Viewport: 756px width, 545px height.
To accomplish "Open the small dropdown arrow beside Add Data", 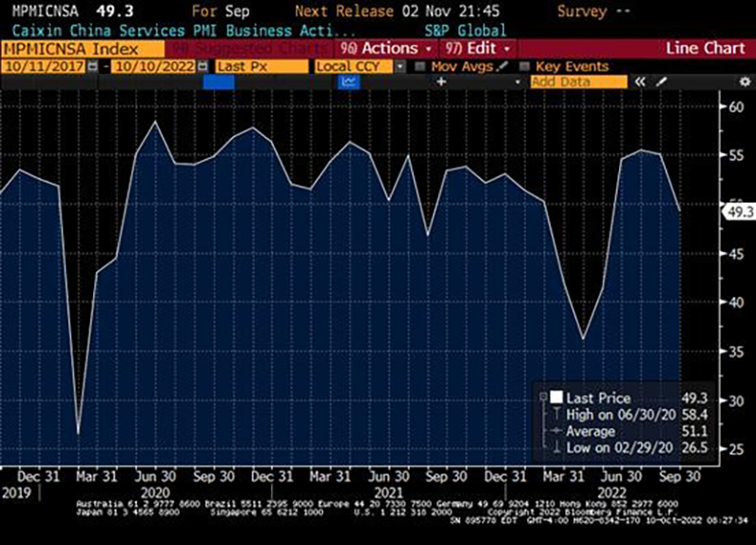I will click(517, 82).
